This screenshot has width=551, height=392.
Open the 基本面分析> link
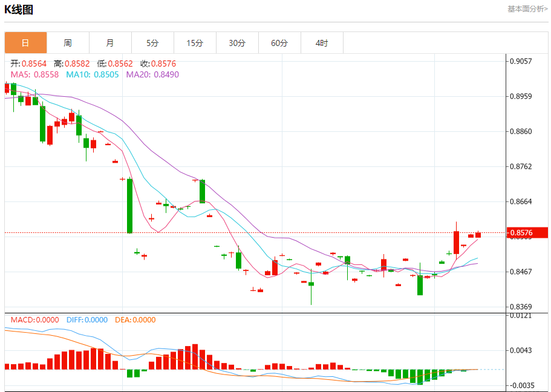[x=527, y=9]
